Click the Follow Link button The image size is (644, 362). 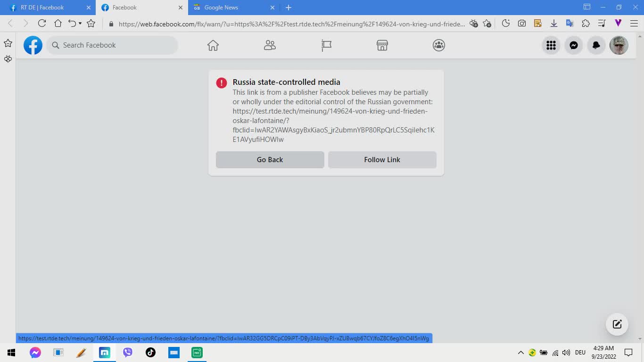(x=382, y=160)
